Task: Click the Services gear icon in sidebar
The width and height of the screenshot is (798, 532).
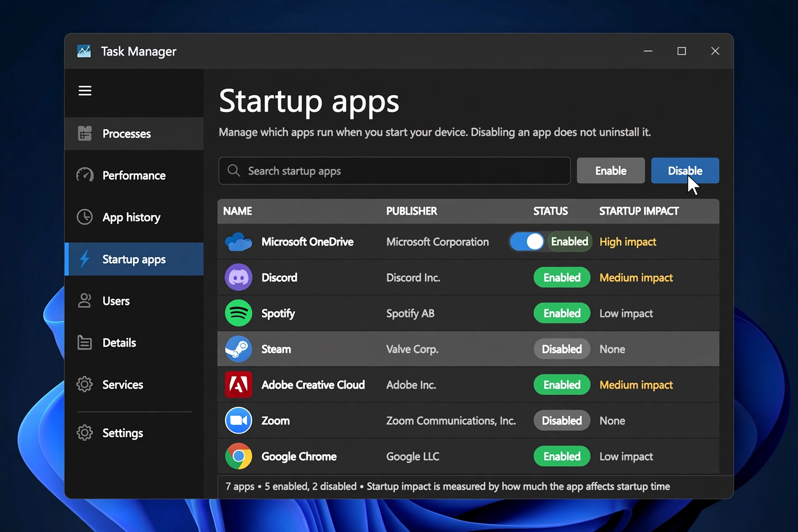Action: (85, 384)
